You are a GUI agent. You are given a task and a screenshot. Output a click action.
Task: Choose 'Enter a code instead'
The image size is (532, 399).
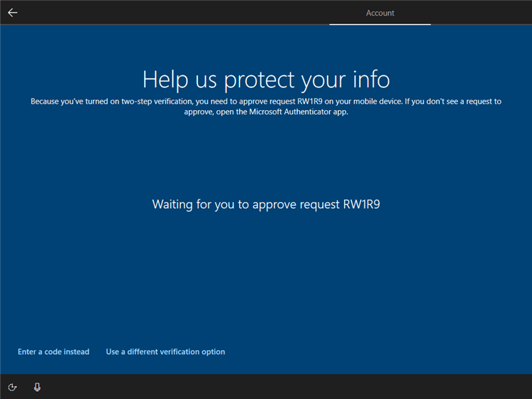pyautogui.click(x=54, y=352)
